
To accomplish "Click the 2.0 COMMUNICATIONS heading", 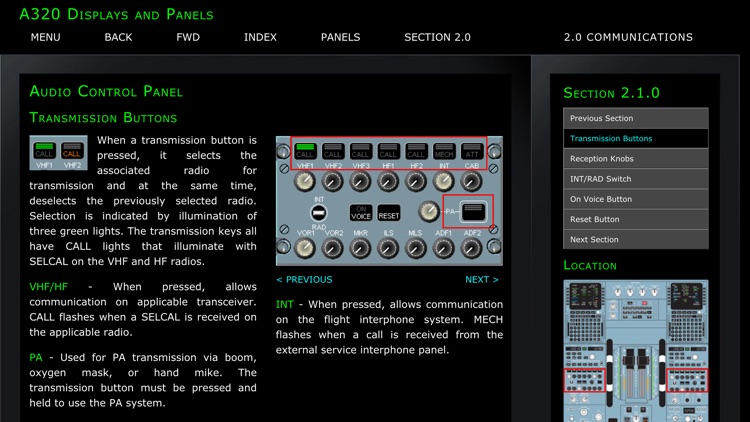I will point(628,37).
